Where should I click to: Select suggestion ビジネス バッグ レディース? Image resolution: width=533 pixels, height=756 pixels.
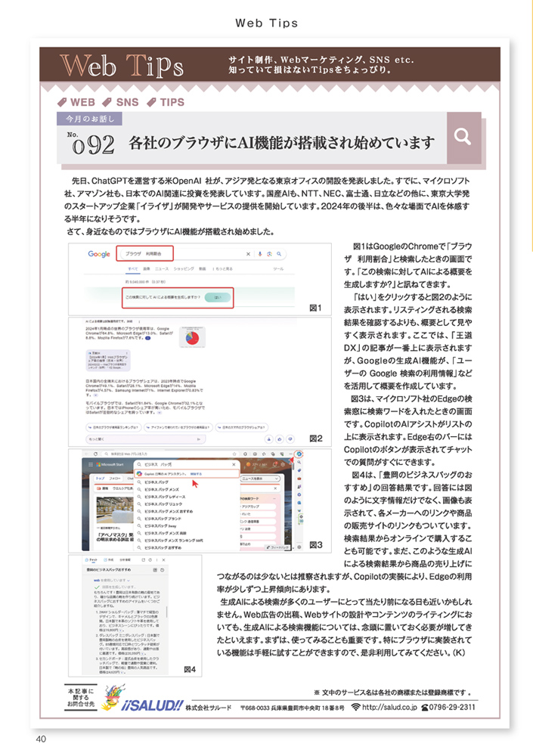(165, 497)
